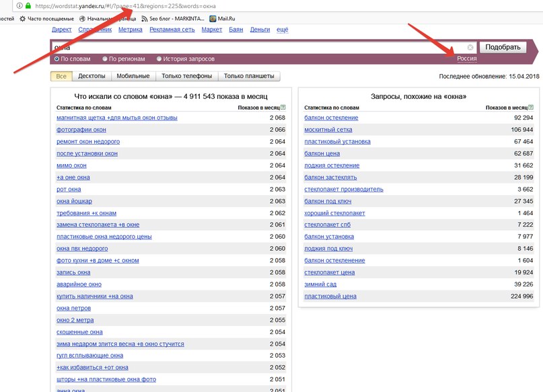
Task: Click the 'Подобрать' button
Action: pyautogui.click(x=503, y=47)
